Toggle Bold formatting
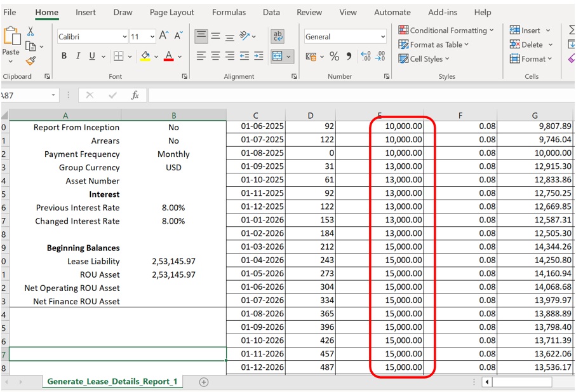Image resolution: width=576 pixels, height=392 pixels. point(64,57)
